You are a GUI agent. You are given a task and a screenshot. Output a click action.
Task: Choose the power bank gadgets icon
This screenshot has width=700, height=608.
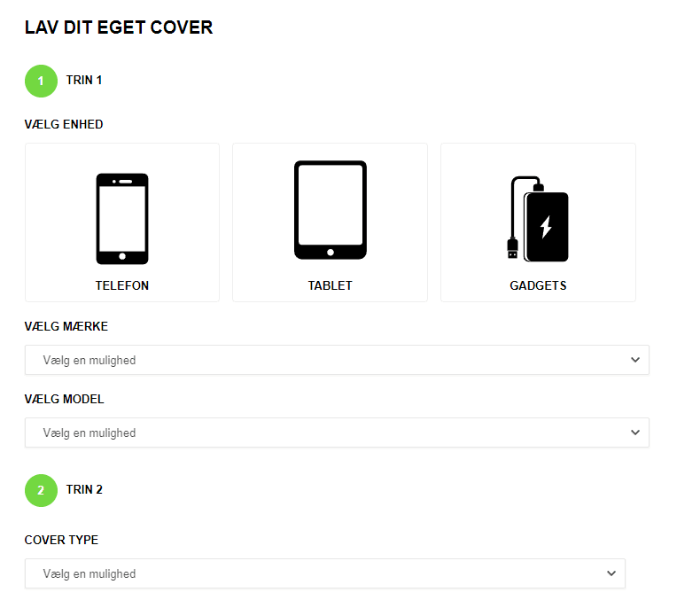pyautogui.click(x=538, y=218)
